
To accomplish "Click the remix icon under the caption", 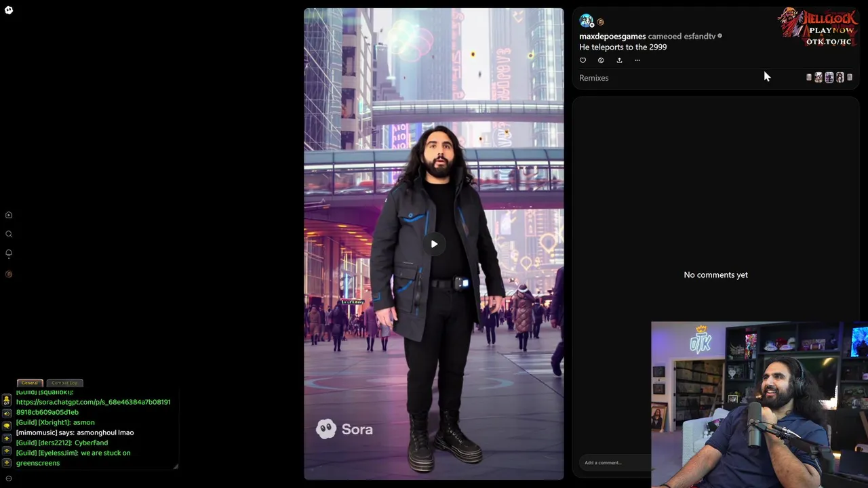I will (601, 60).
